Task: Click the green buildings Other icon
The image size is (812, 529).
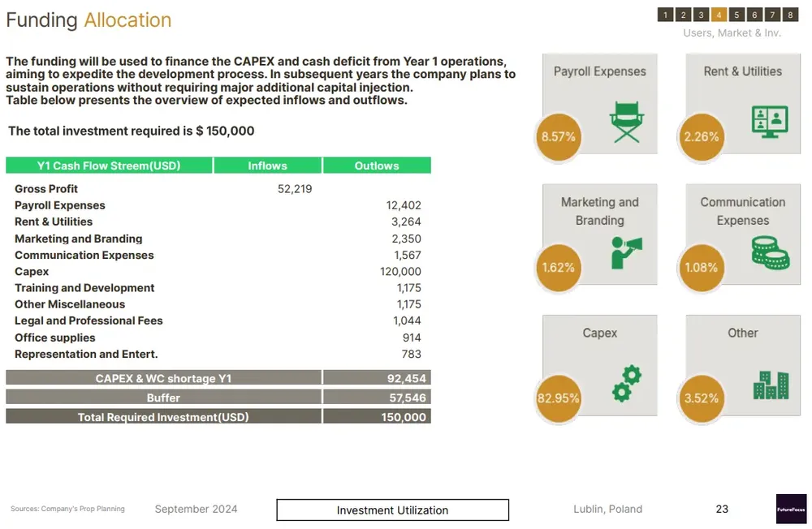Action: click(771, 385)
